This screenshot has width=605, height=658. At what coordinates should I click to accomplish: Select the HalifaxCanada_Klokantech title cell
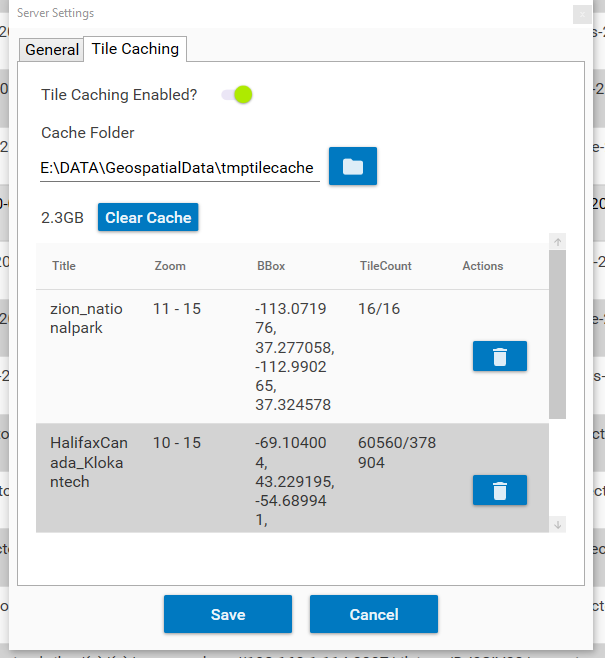89,462
